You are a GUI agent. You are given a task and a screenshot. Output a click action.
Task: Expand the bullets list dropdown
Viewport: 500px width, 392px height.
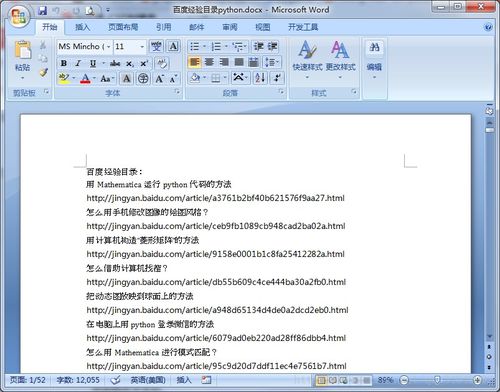204,46
